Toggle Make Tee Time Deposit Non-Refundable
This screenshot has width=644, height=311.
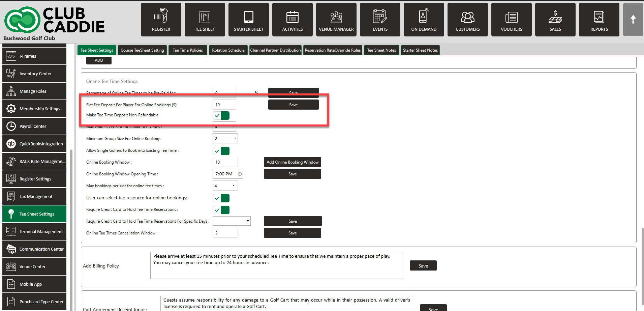click(221, 116)
